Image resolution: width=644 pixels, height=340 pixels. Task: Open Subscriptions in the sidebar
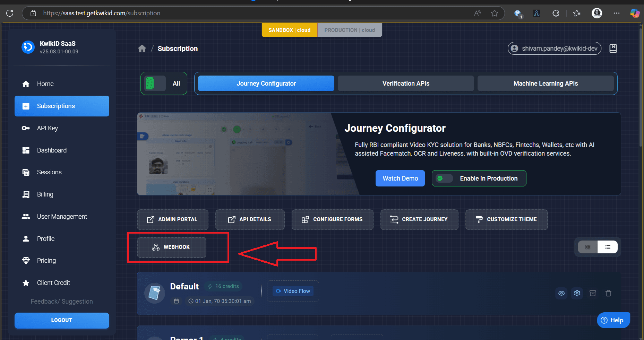click(62, 106)
